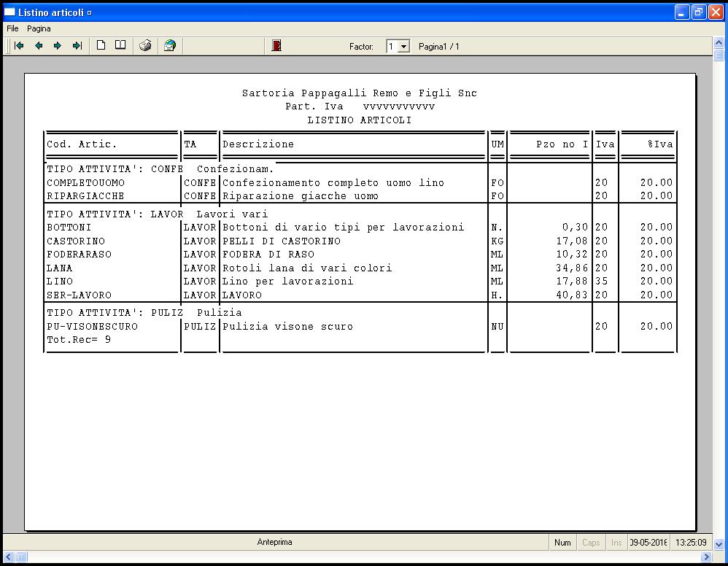This screenshot has height=566, width=728.
Task: Click the price '34,86' for LANA
Action: (572, 268)
